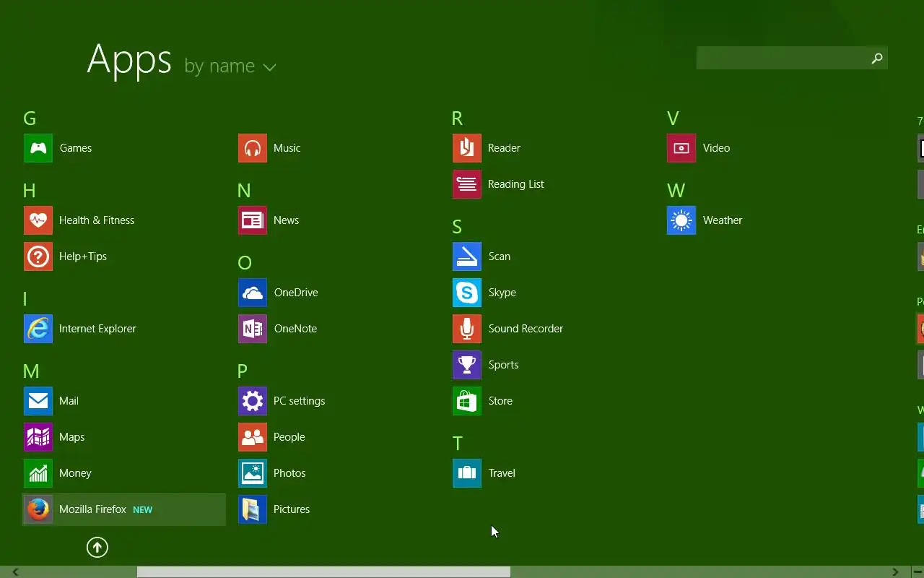
Task: Click the 'OneDrive' label
Action: 296,293
